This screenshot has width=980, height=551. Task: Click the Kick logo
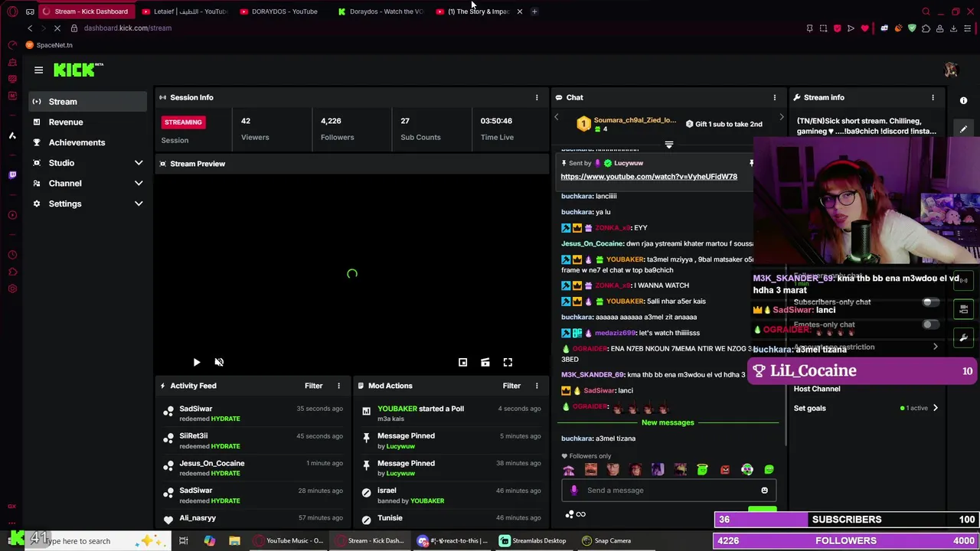(77, 70)
